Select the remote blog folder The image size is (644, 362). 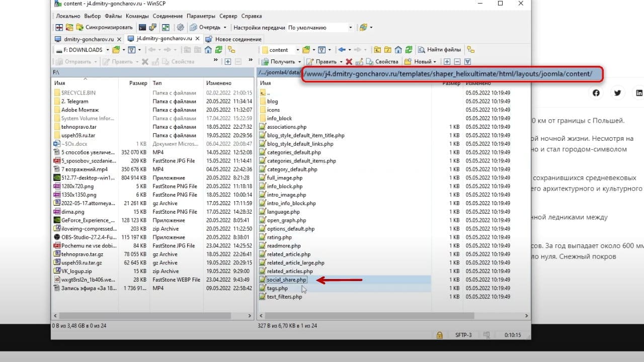coord(272,101)
